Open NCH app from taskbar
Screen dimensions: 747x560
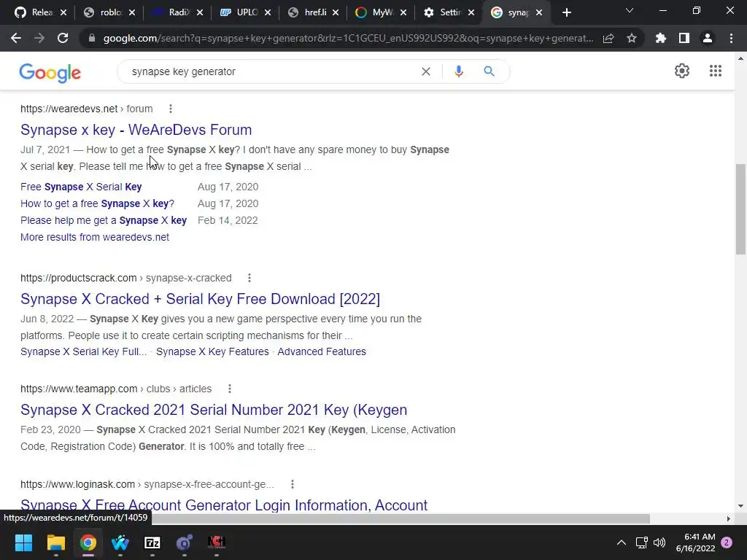pyautogui.click(x=216, y=542)
